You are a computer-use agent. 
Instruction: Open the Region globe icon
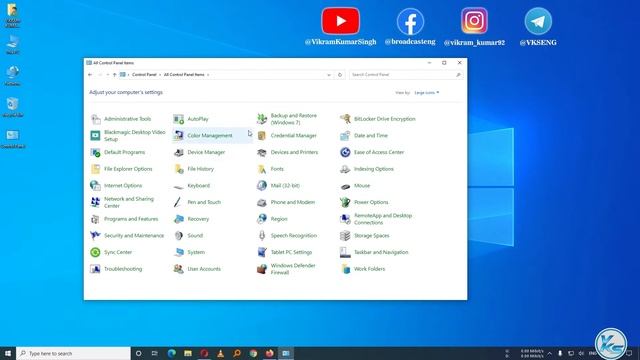(x=262, y=219)
